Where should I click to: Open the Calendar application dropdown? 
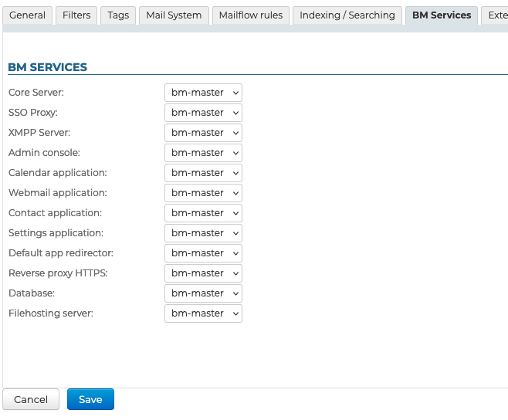[203, 173]
